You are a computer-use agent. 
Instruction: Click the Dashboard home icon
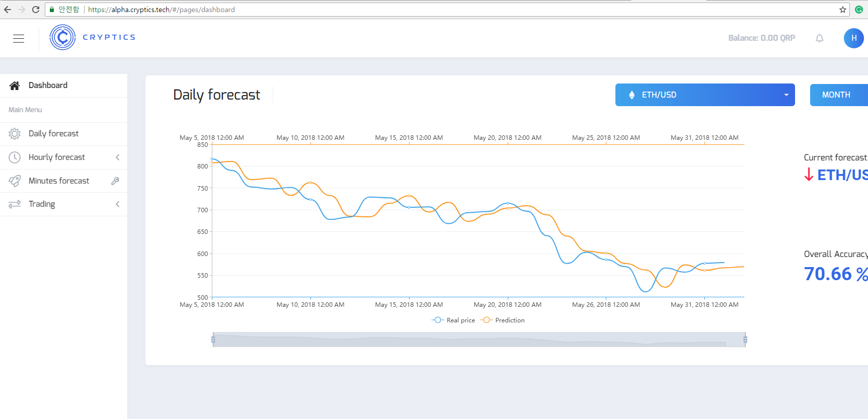coord(15,86)
